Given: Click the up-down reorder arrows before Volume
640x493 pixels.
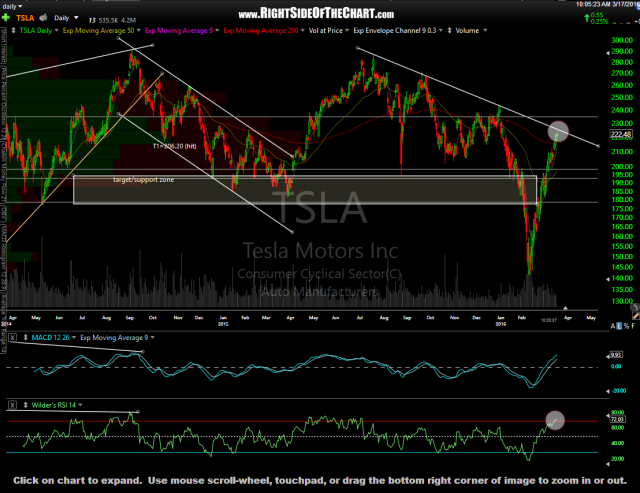Looking at the screenshot, I should click(450, 31).
